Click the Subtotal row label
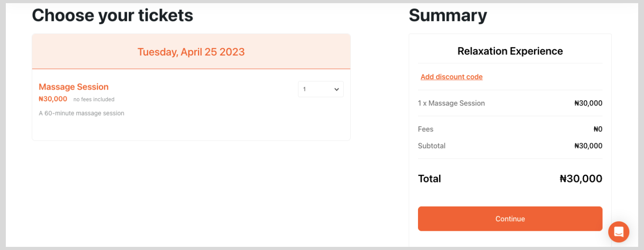 (431, 146)
